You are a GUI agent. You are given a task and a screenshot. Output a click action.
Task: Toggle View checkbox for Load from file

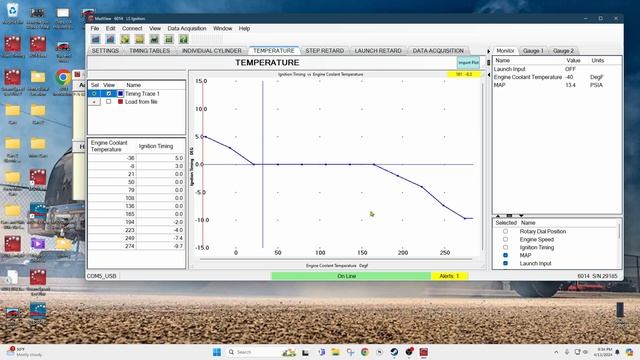tap(109, 102)
